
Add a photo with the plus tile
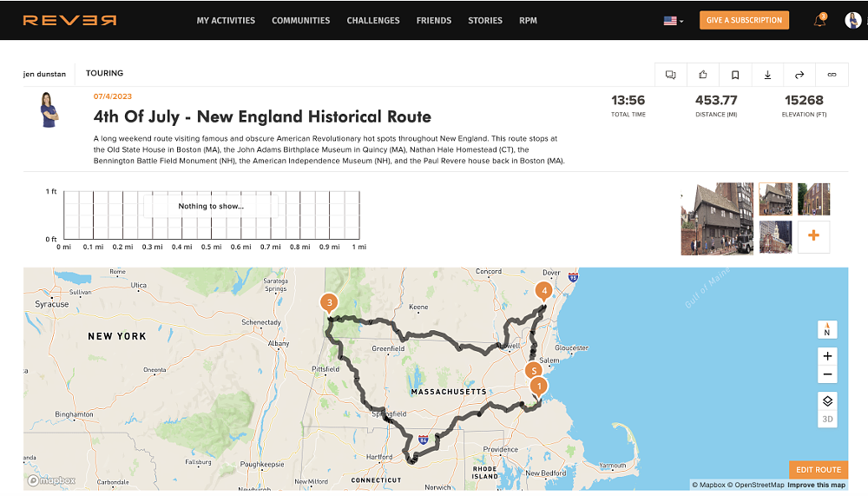point(813,236)
